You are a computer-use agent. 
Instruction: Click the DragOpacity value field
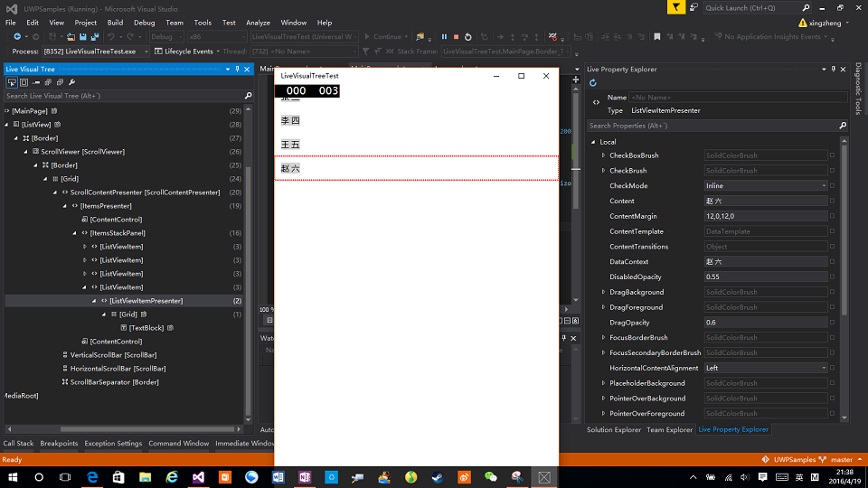765,323
